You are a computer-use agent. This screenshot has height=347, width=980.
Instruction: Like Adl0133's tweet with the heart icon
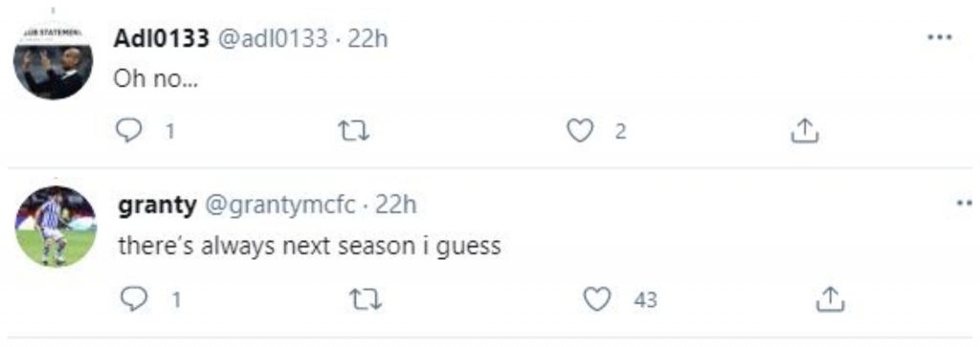point(579,131)
